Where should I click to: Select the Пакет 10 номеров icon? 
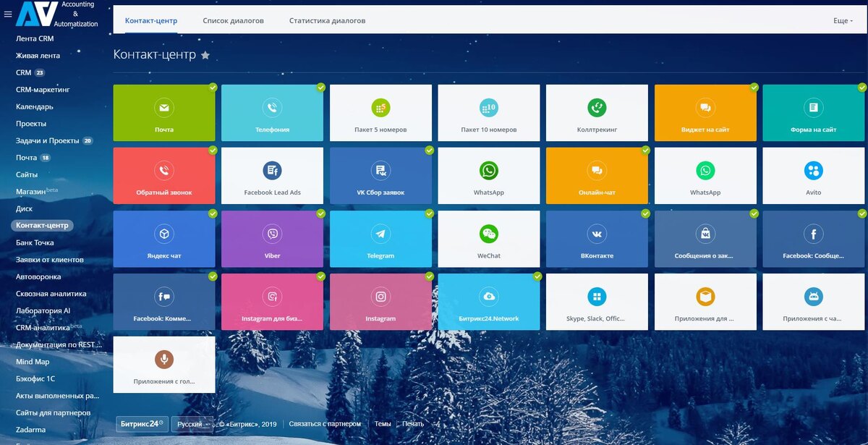pyautogui.click(x=489, y=108)
